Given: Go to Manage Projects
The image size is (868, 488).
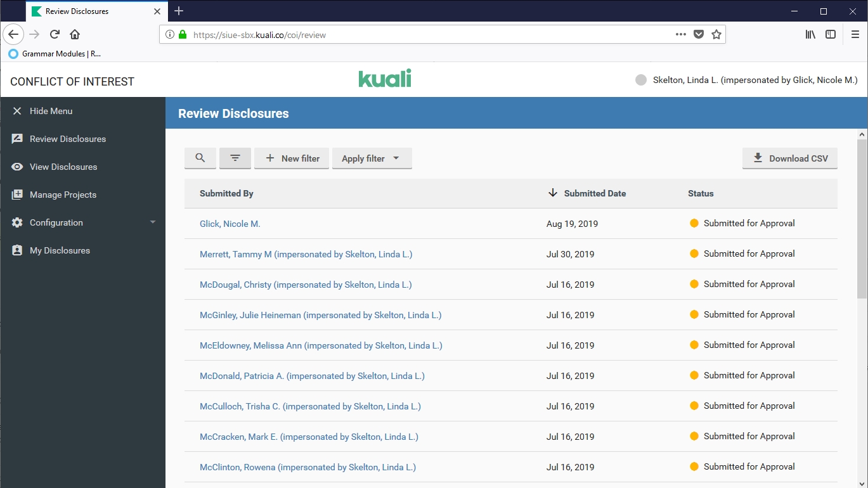Looking at the screenshot, I should coord(63,195).
